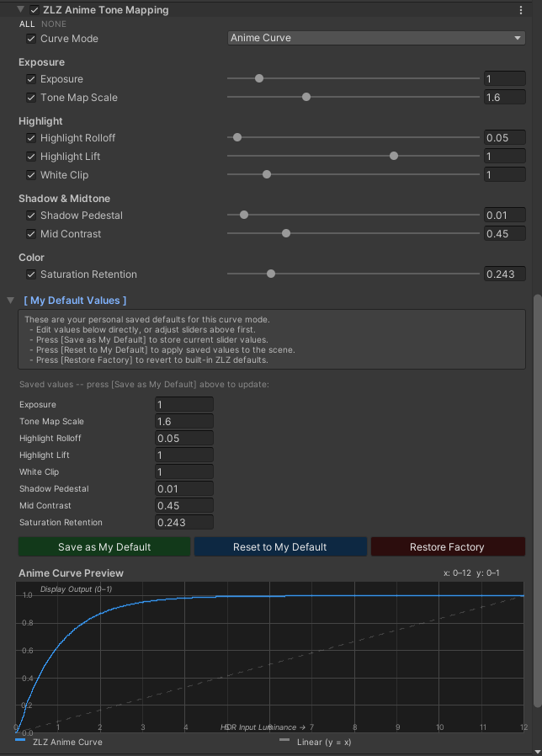Click the saved Saturation Retention default field
542x756 pixels.
point(184,523)
